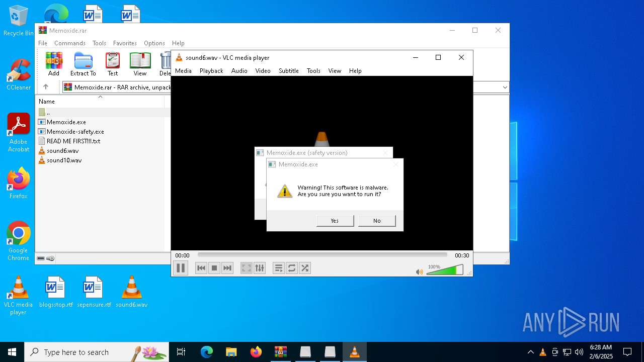Open Adobe Acrobat desktop shortcut
This screenshot has height=362, width=644.
point(19,132)
